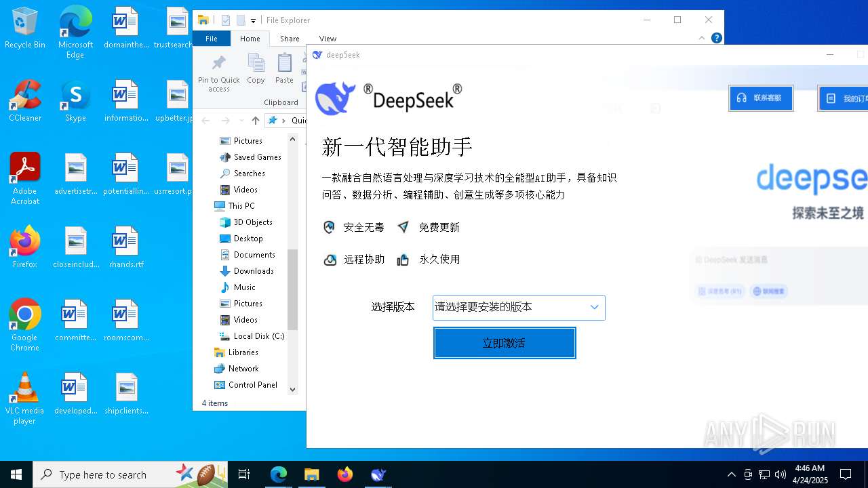Select This PC in navigation tree

(x=235, y=206)
